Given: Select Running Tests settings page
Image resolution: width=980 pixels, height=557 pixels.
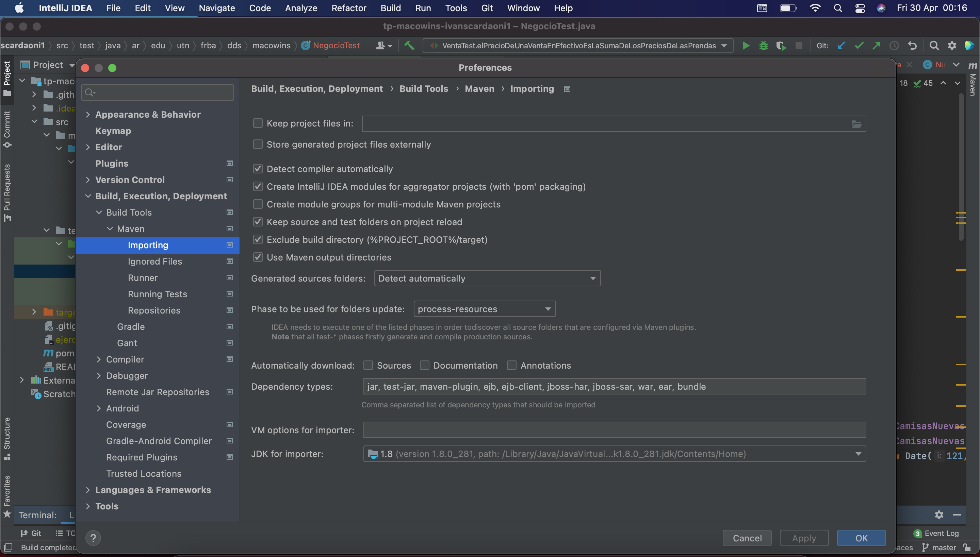Looking at the screenshot, I should 157,294.
